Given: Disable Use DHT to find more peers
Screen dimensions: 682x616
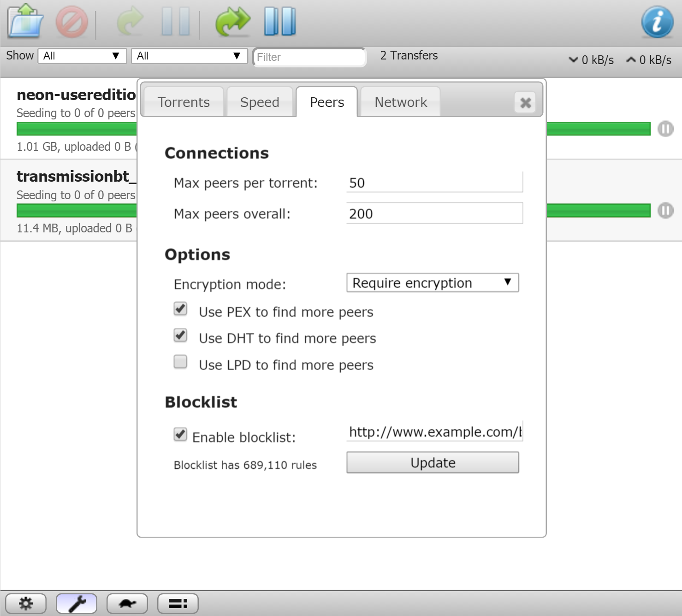Looking at the screenshot, I should (x=180, y=336).
